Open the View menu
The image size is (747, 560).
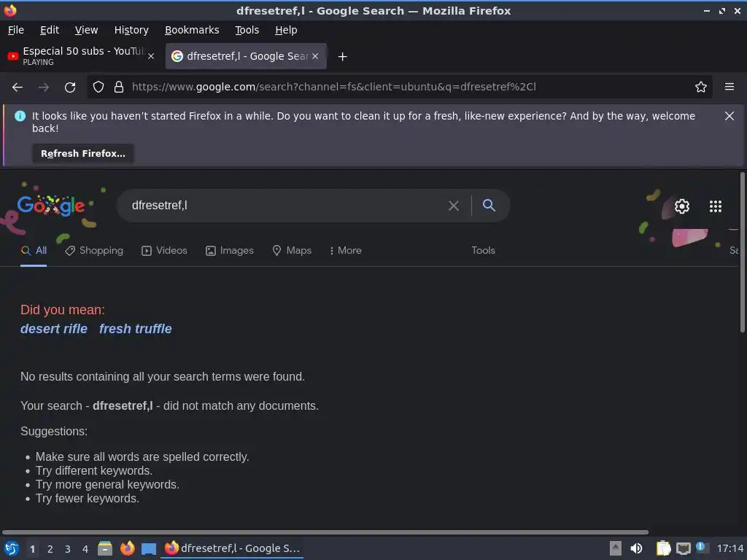pos(86,30)
